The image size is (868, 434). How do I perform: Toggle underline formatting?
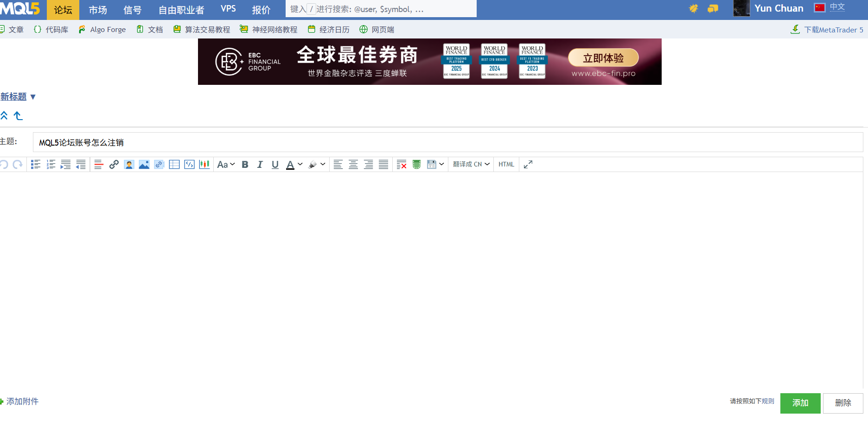click(x=275, y=165)
